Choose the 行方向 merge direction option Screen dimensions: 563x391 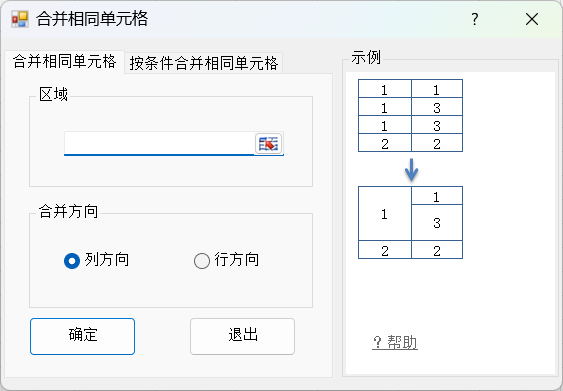(201, 261)
